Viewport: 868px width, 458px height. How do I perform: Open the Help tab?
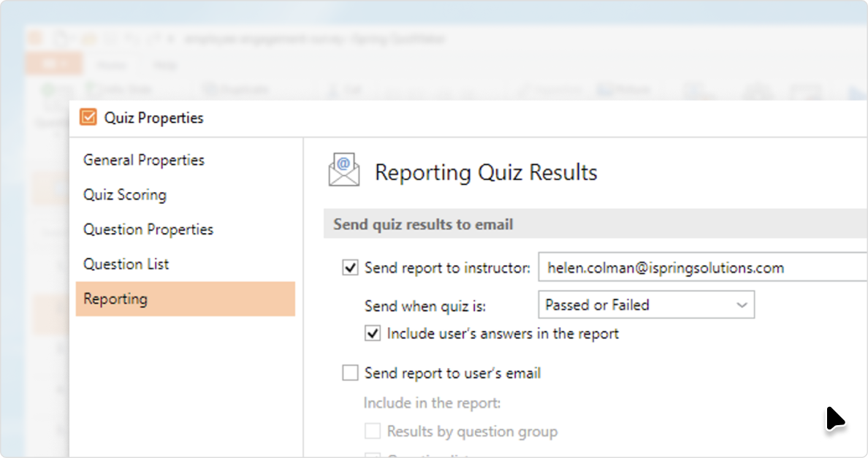point(164,64)
